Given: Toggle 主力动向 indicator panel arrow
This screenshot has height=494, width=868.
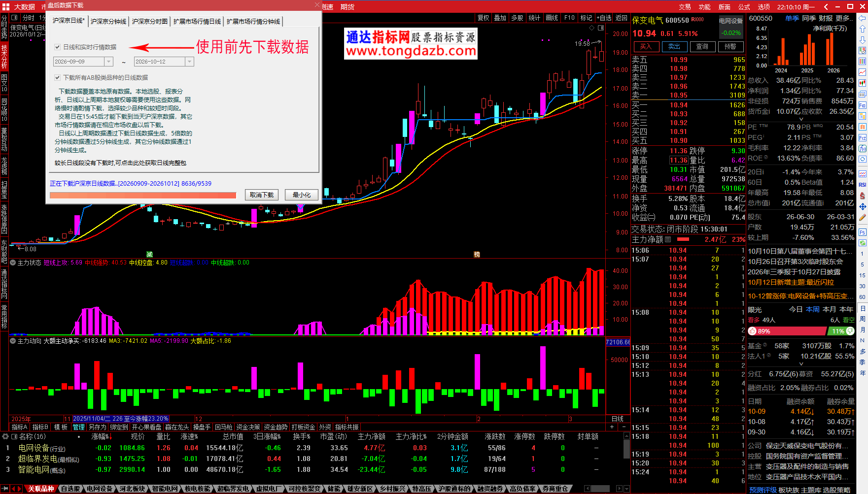Looking at the screenshot, I should 13,341.
